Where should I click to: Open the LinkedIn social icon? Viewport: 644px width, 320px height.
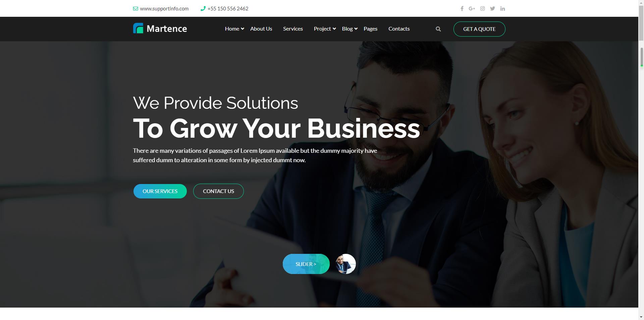(x=502, y=9)
